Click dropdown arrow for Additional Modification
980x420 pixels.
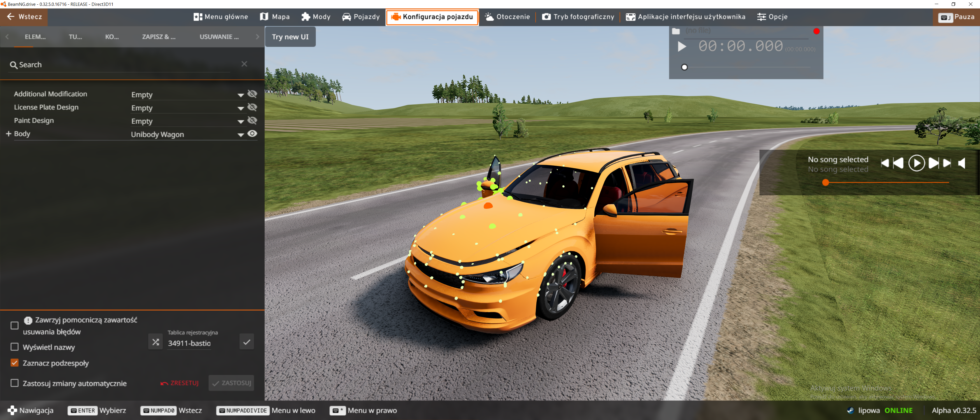click(240, 95)
